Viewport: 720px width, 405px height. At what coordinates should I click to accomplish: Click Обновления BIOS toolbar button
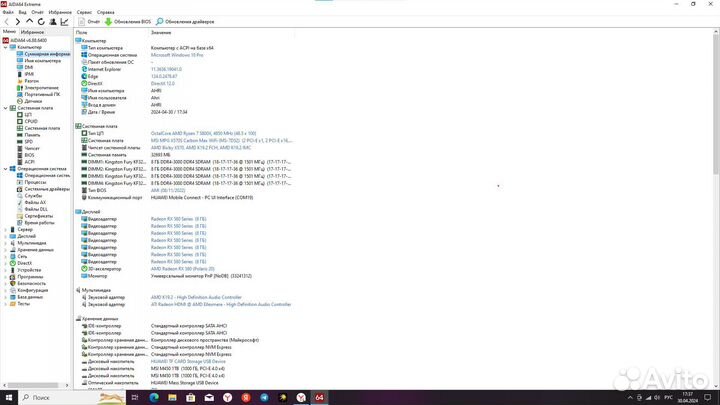click(128, 22)
